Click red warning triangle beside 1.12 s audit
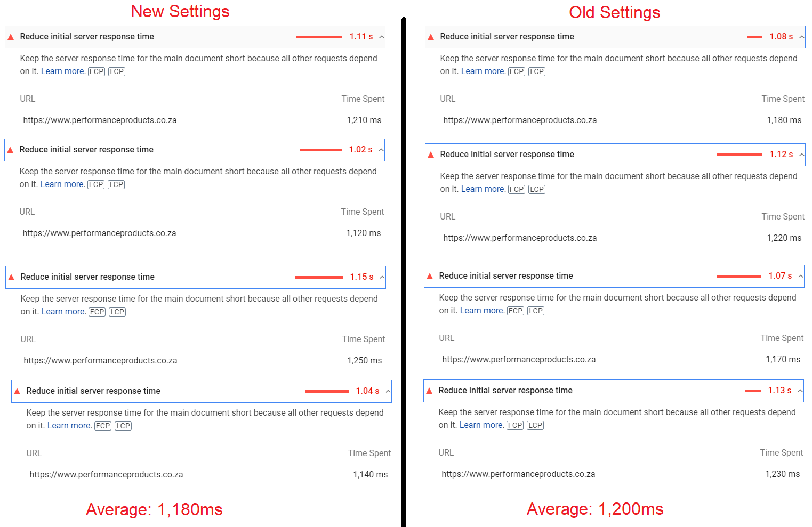Screen dimensions: 812x527 coord(431,155)
